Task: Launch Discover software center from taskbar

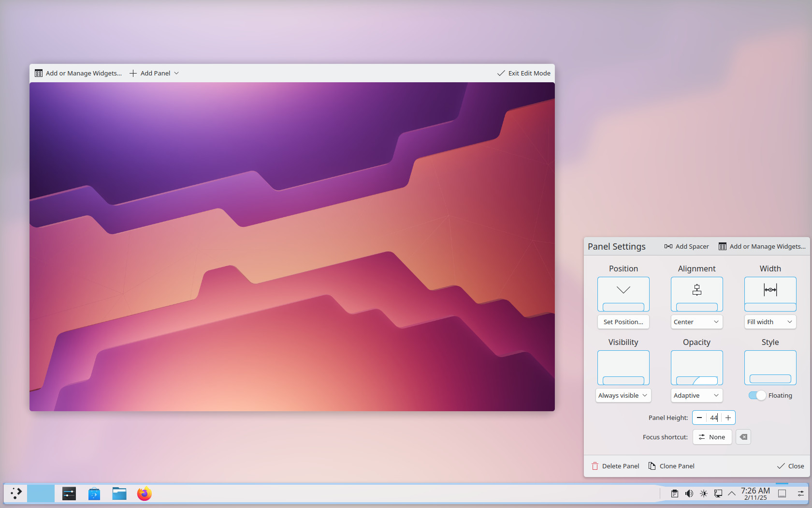Action: [94, 493]
